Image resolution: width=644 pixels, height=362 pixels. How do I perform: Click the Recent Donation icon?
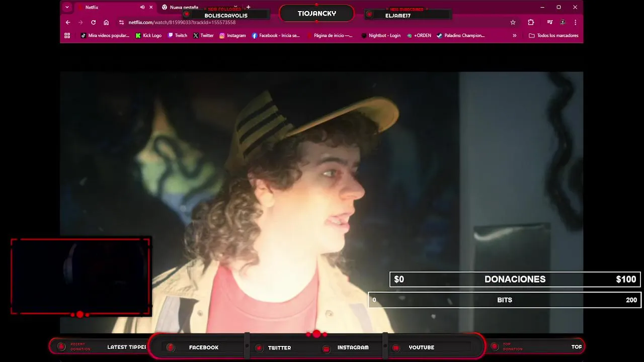coord(61,346)
